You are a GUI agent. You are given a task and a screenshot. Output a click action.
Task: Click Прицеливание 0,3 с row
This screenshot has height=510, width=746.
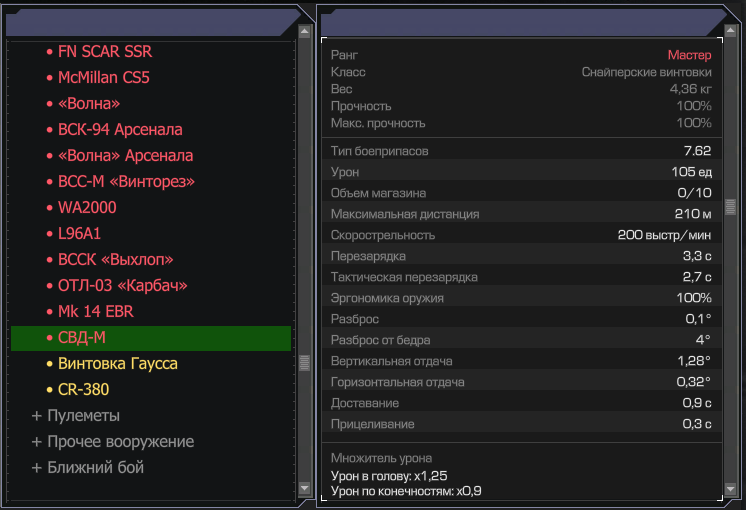[x=521, y=423]
